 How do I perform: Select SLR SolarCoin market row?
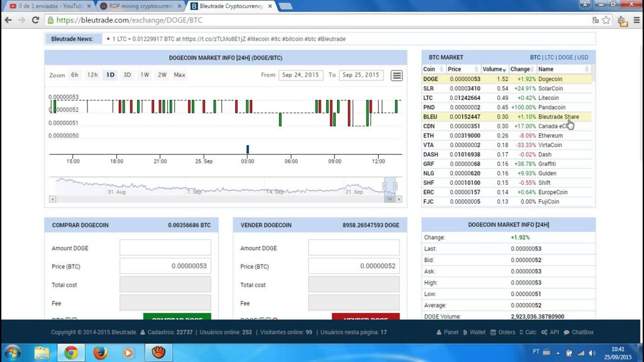[x=507, y=88]
